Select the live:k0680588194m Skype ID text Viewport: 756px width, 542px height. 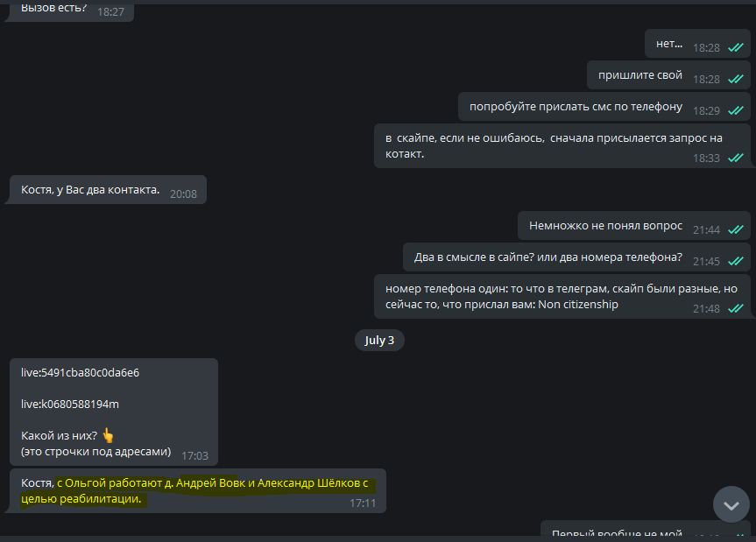click(x=70, y=404)
